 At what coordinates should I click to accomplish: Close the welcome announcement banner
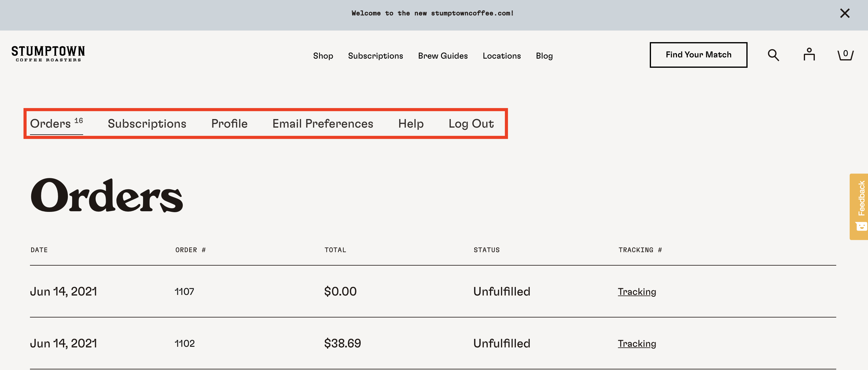[x=844, y=13]
